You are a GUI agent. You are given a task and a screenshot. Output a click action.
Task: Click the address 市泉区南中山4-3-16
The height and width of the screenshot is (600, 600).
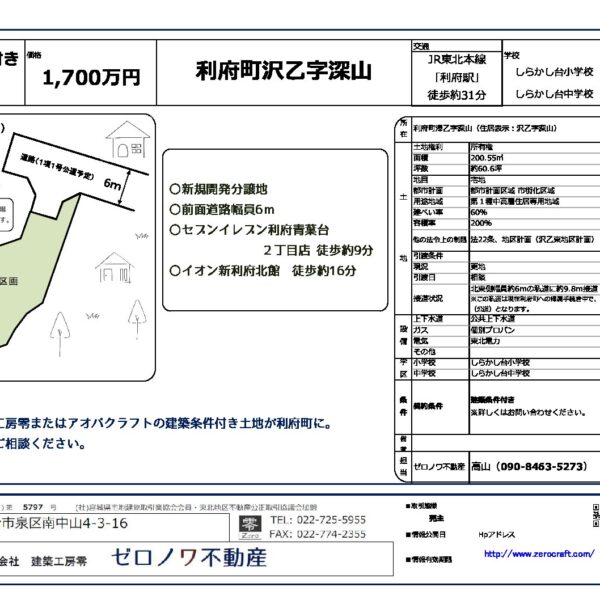pyautogui.click(x=64, y=523)
